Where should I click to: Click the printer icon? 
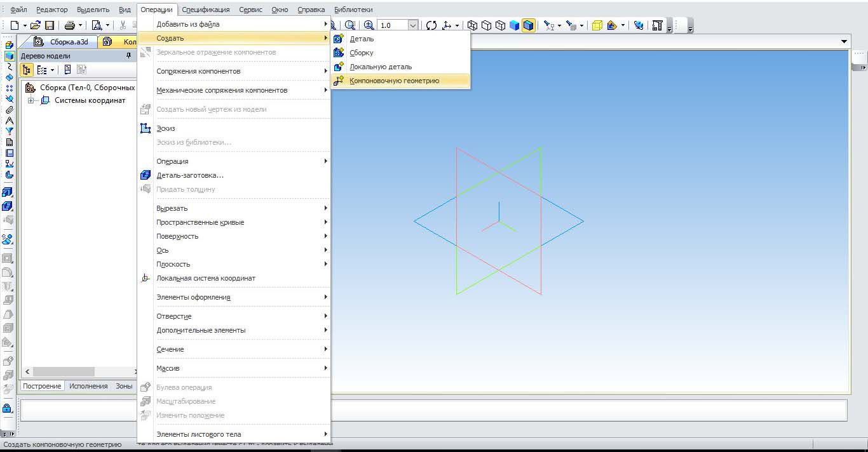click(70, 25)
